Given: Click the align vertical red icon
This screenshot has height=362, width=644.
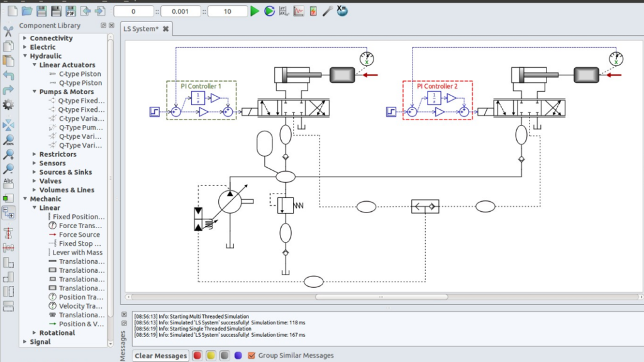Looking at the screenshot, I should coord(8,233).
